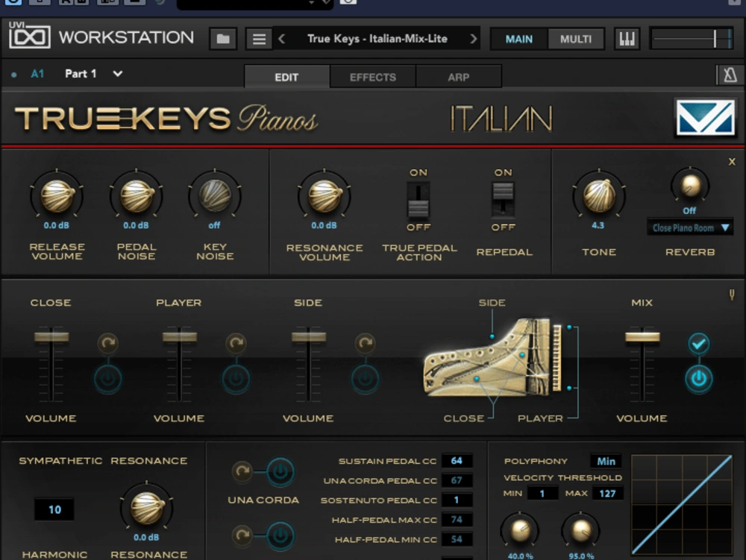Toggle power for MIX channel

[x=698, y=379]
